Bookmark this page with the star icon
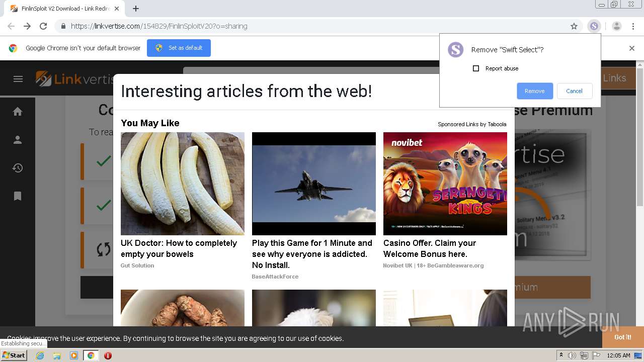 (x=574, y=26)
